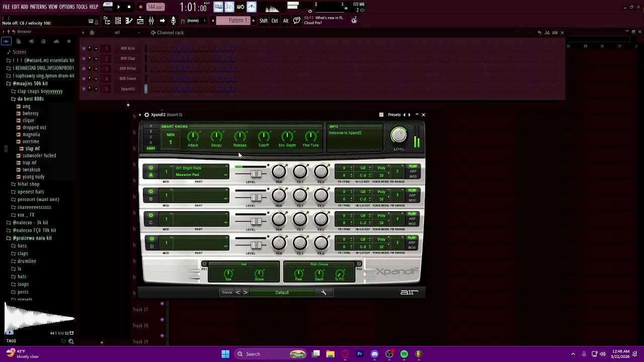644x362 pixels.
Task: Open the PATTERNS menu
Action: click(x=38, y=7)
